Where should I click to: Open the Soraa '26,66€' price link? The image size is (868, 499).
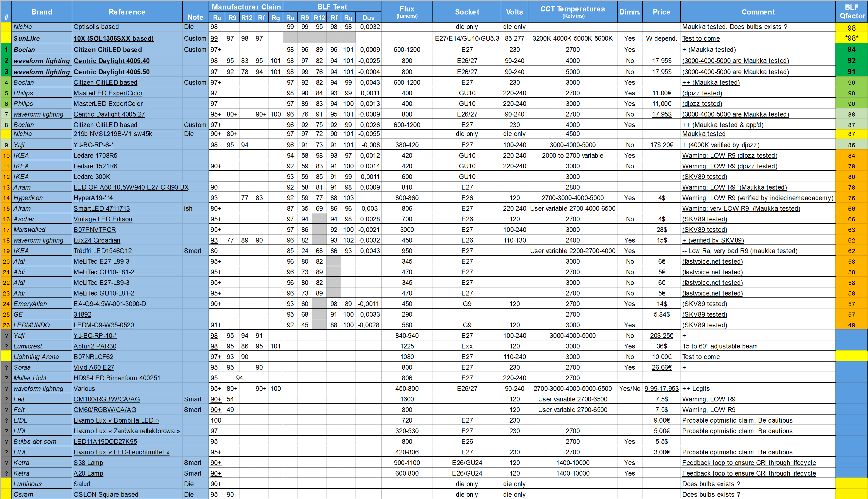pos(661,367)
